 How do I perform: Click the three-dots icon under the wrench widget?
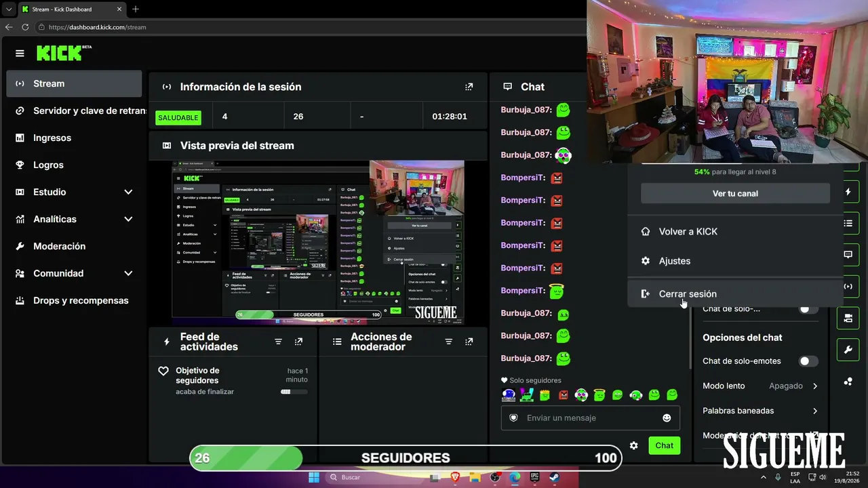point(848,382)
